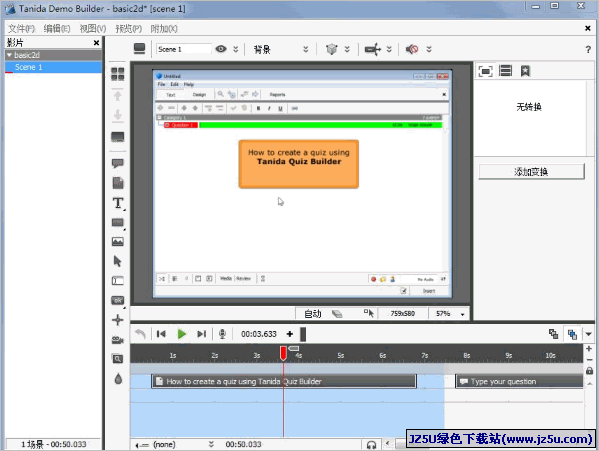The width and height of the screenshot is (599, 451).
Task: Toggle the second timeline grouping icon
Action: [x=572, y=335]
